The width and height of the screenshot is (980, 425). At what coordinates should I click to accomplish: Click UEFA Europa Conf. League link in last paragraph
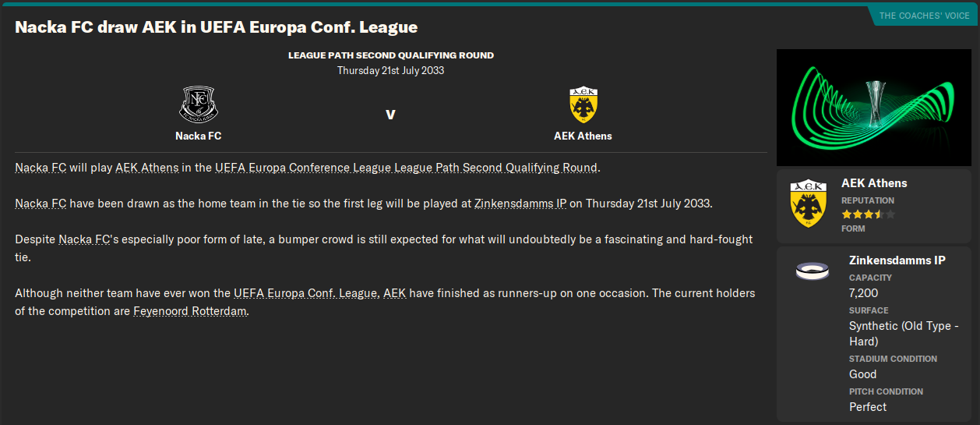[306, 294]
